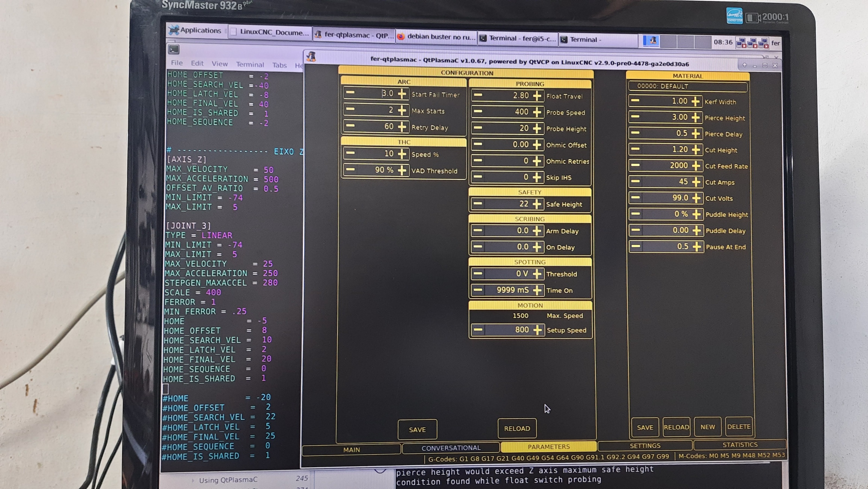Open the terminal Edit menu

(x=197, y=63)
